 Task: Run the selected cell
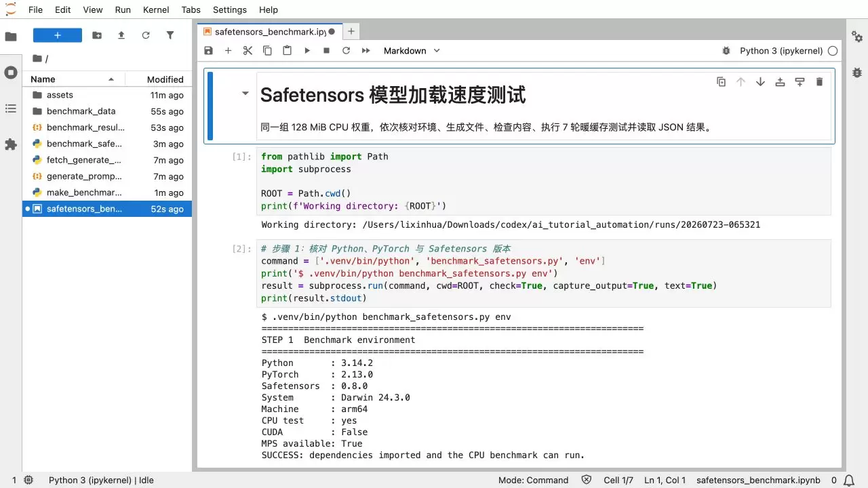pos(307,51)
